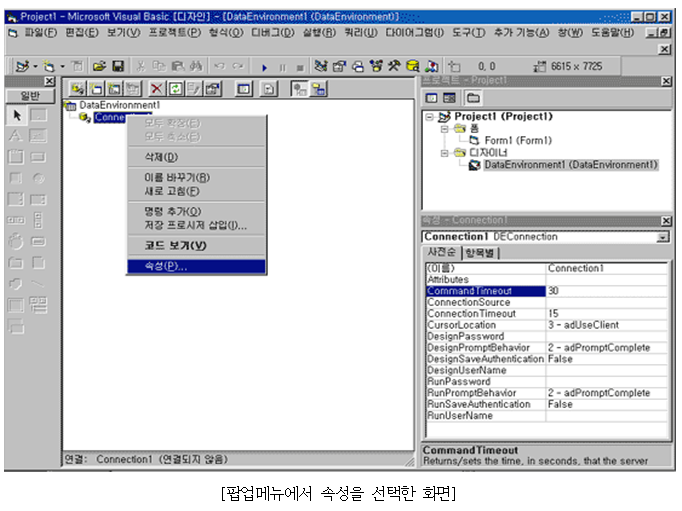Viewport: 682px width, 511px height.
Task: Select DataEnvironment1 in the project tree
Action: click(571, 165)
